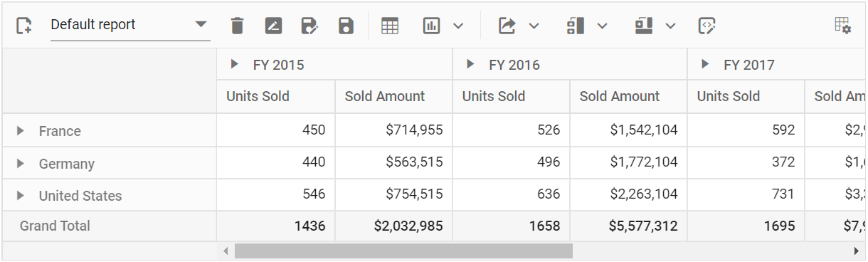The image size is (868, 262).
Task: Select the Germany row label
Action: click(x=67, y=164)
